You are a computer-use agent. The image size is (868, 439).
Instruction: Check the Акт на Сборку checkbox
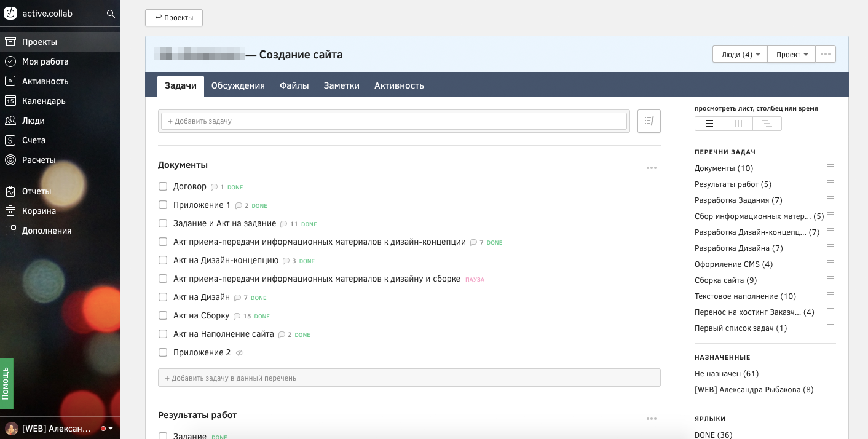(163, 315)
